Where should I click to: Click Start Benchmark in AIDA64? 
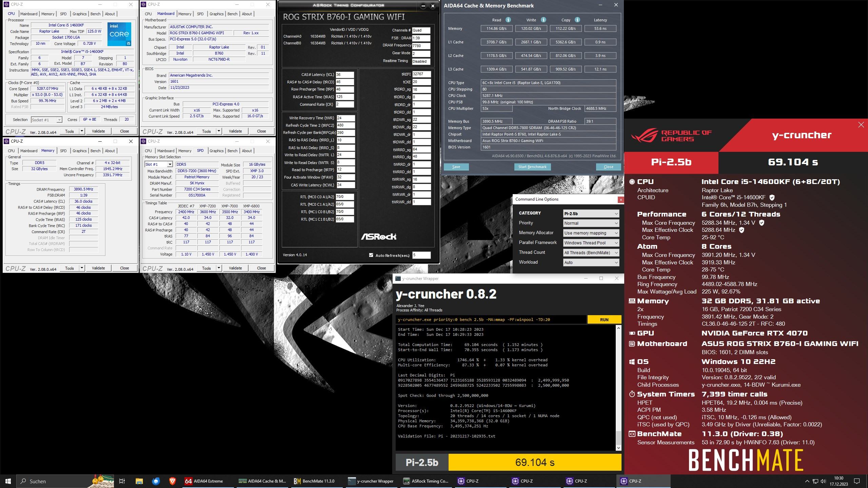[532, 167]
